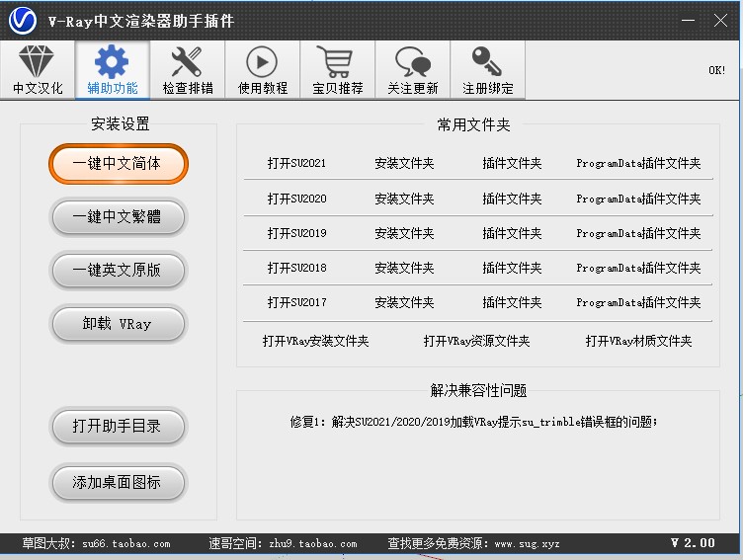743x560 pixels.
Task: Open 安装文件夹 for SU2017 row
Action: click(x=404, y=302)
